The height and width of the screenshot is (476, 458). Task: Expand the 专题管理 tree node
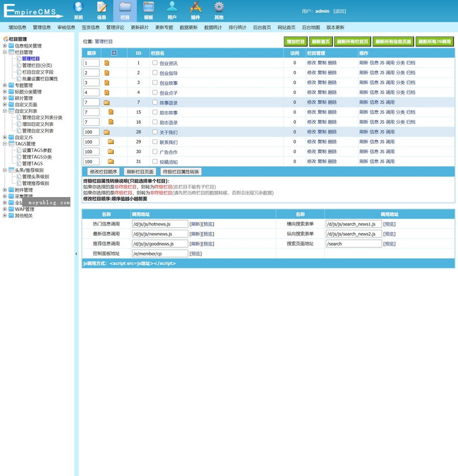click(x=4, y=85)
